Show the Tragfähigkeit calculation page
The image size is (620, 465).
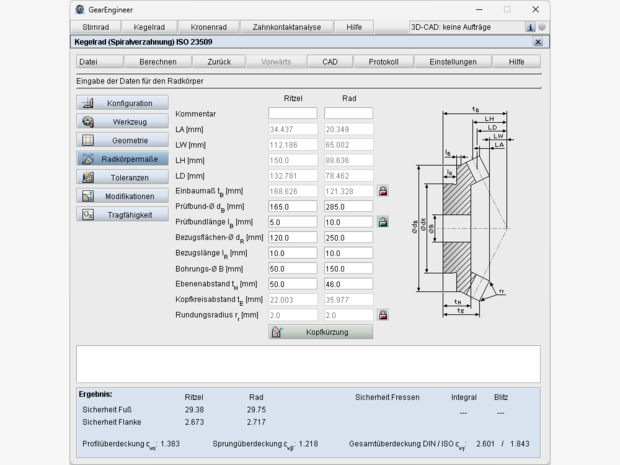(122, 214)
